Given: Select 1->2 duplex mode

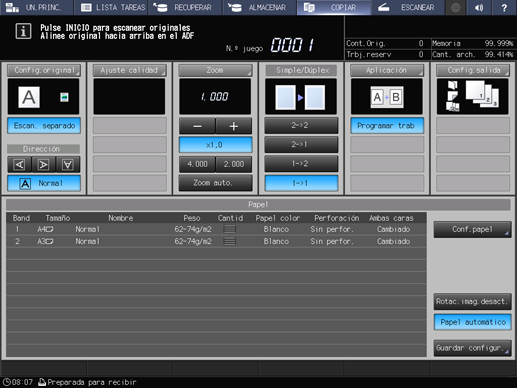Looking at the screenshot, I should coord(301,164).
